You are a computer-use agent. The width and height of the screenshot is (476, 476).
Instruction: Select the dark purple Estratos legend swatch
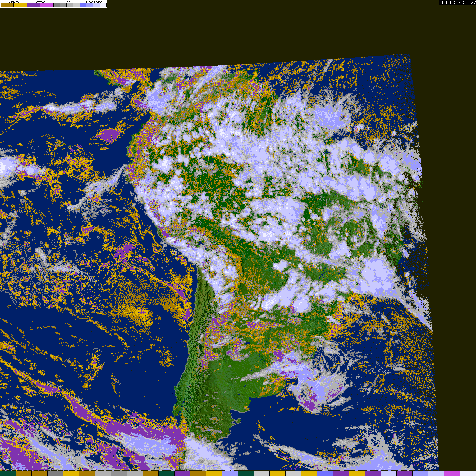(x=34, y=5)
